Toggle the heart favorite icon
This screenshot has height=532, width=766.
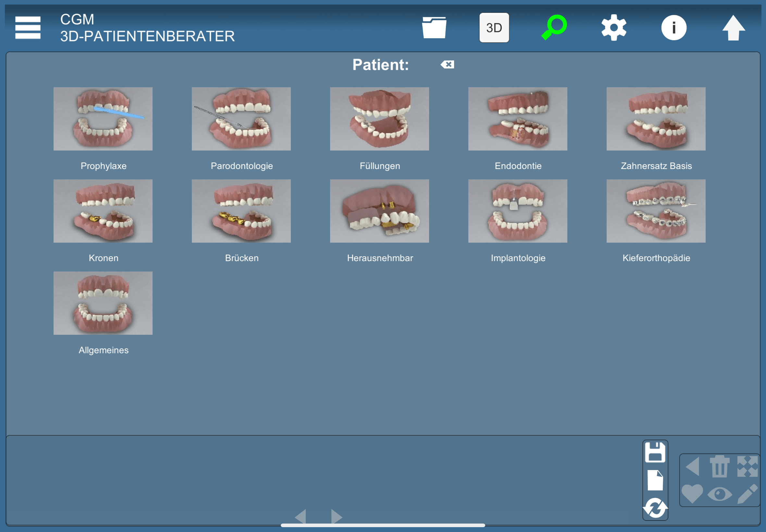692,494
